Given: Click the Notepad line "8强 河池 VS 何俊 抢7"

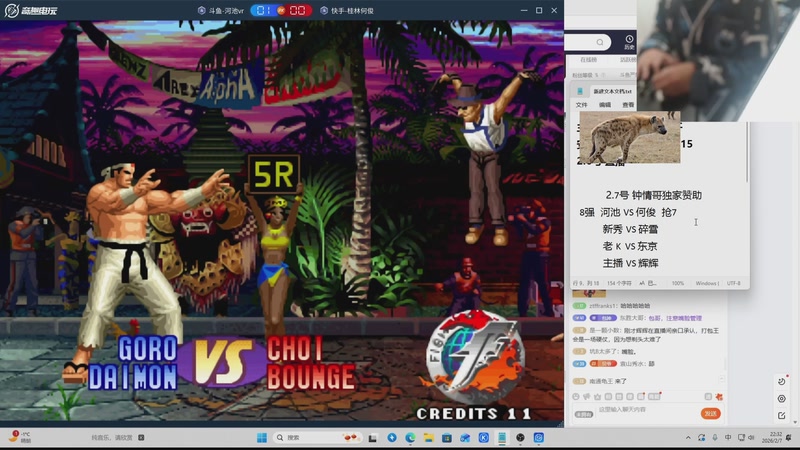Looking at the screenshot, I should point(628,212).
